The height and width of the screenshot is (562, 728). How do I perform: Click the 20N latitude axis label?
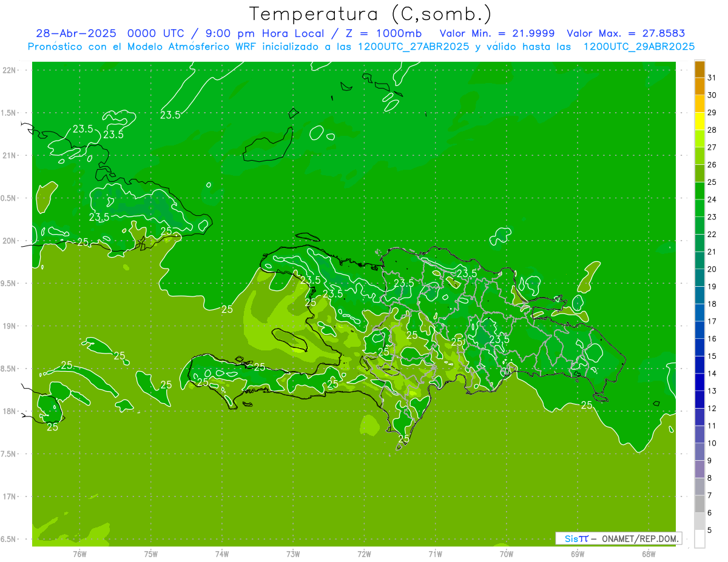point(10,241)
